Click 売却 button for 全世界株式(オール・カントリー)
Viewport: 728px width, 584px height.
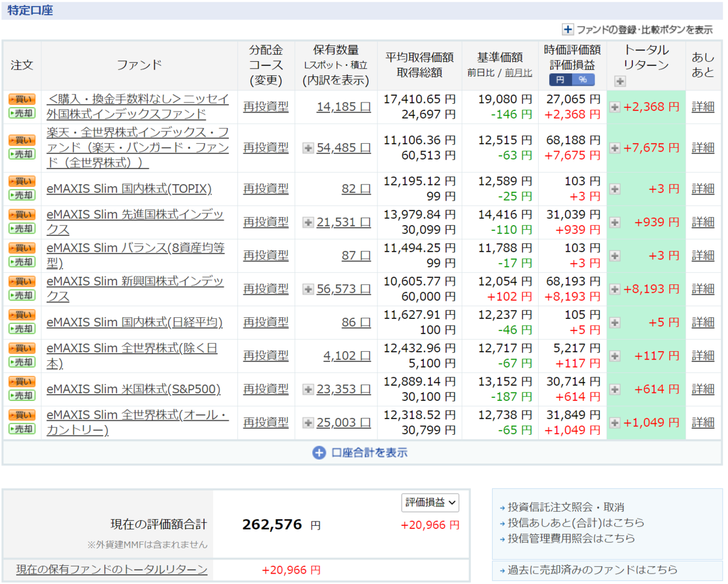22,429
